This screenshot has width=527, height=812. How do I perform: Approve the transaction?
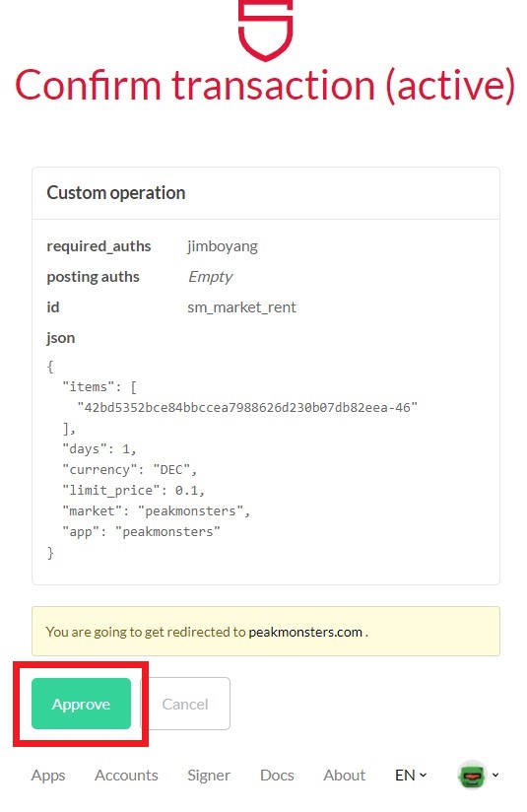(x=82, y=704)
